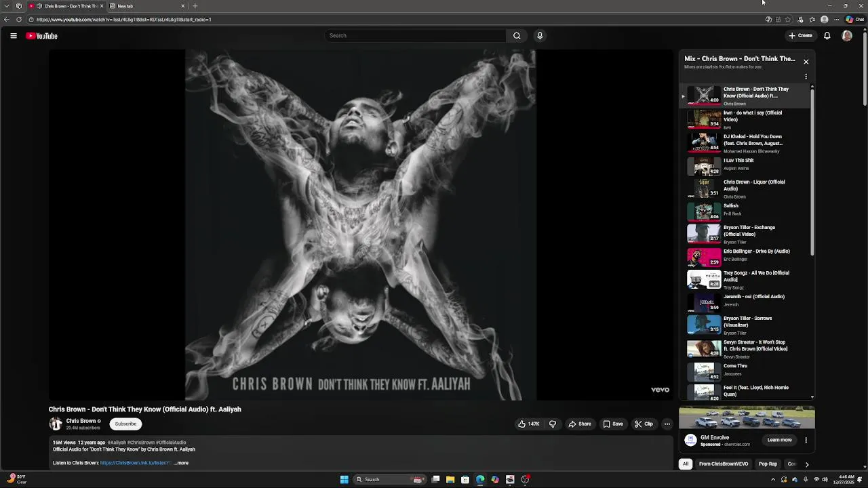Play 'I Luv This Shit' by August Alsina

click(745, 166)
